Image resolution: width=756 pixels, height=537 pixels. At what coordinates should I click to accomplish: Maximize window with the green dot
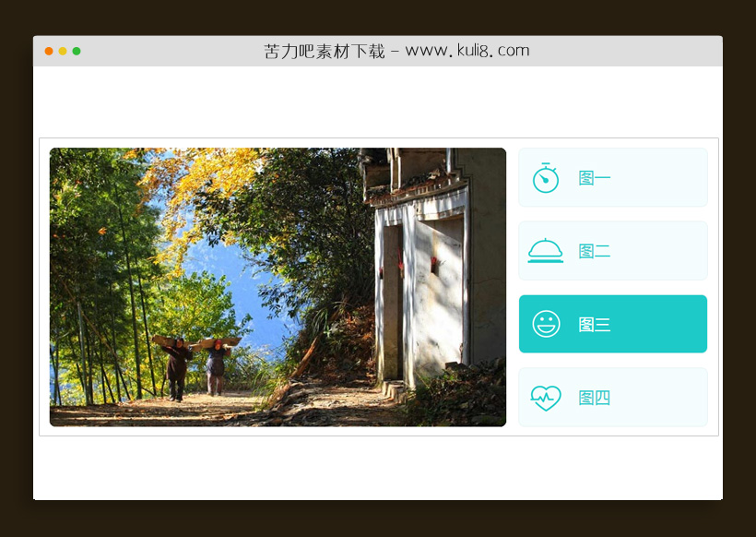77,52
